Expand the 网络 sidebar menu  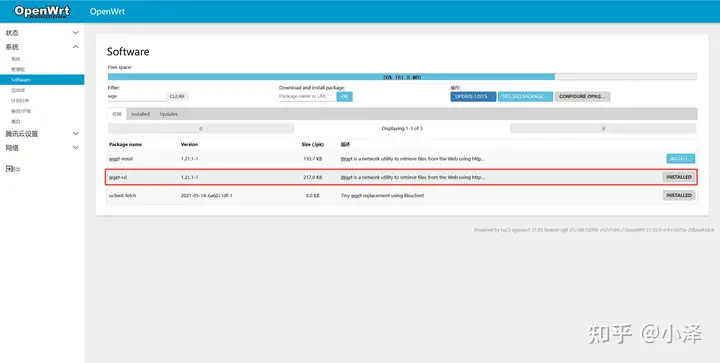(42, 148)
